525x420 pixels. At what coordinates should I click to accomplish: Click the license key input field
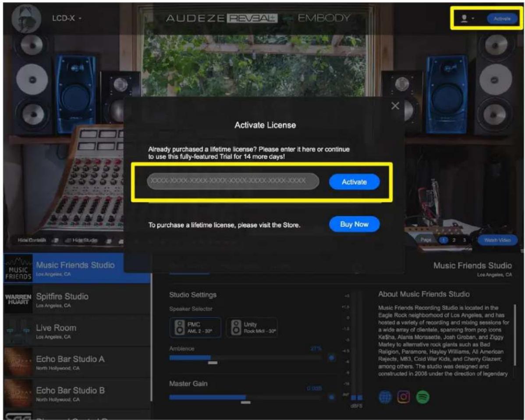click(x=233, y=181)
